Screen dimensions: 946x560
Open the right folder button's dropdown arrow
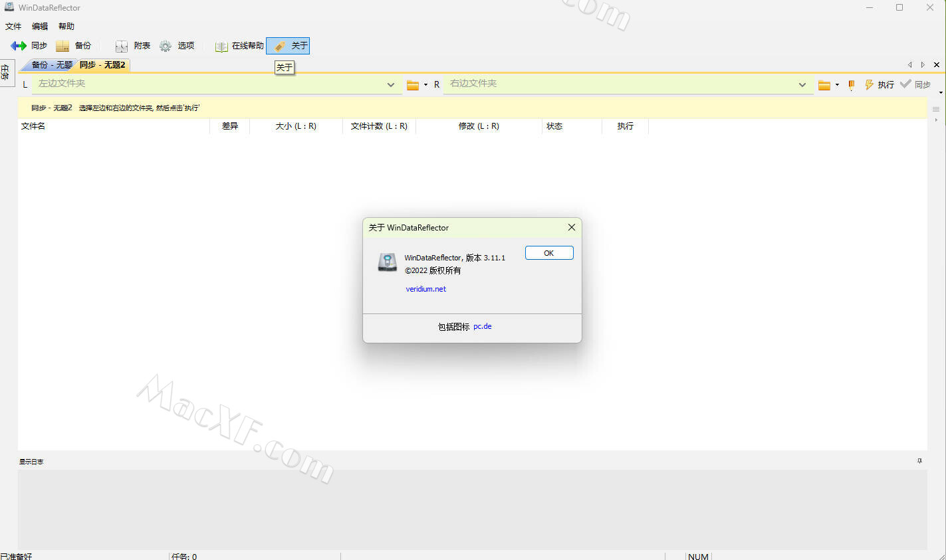[837, 85]
